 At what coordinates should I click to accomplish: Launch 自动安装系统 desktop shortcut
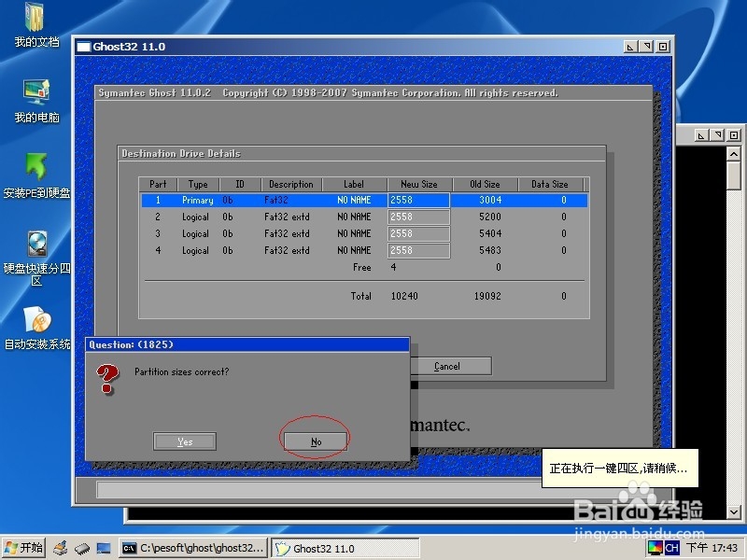click(x=37, y=328)
